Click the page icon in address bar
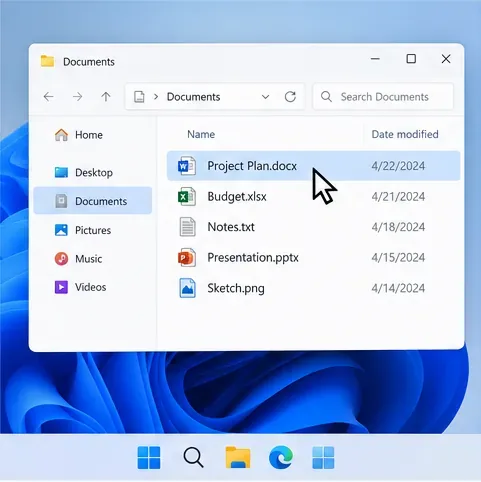Viewport: 481px width, 482px height. click(139, 97)
